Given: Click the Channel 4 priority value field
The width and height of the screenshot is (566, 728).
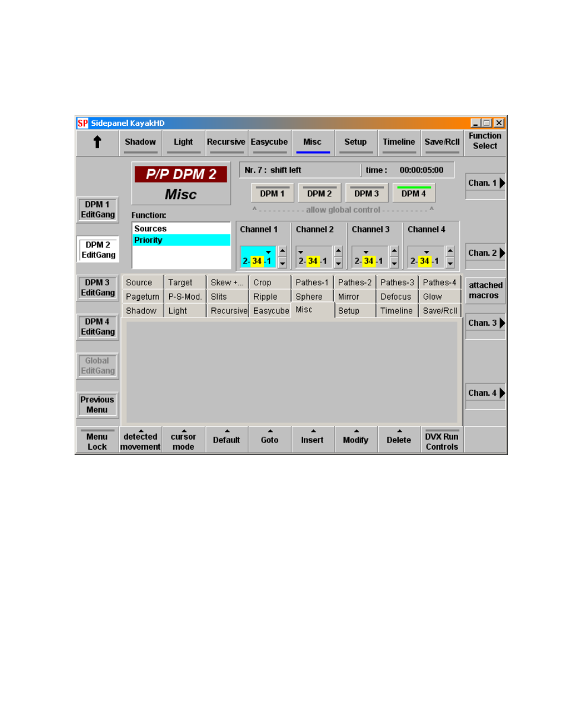Looking at the screenshot, I should coord(425,257).
